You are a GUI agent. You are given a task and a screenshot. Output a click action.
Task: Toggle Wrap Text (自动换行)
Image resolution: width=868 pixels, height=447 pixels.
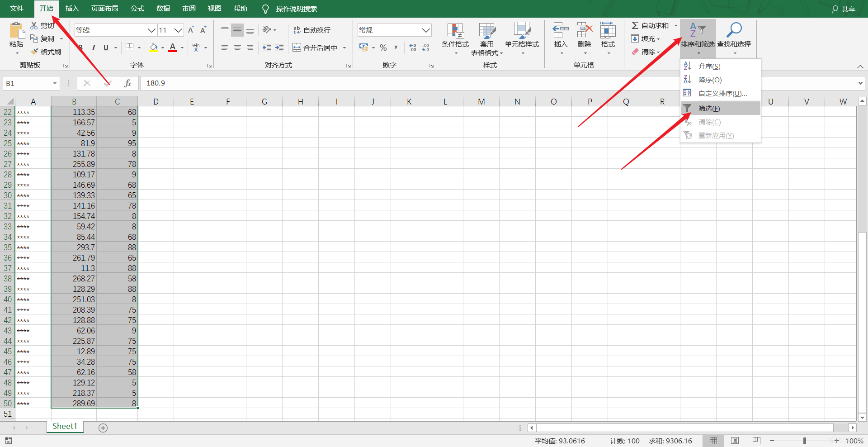(312, 30)
